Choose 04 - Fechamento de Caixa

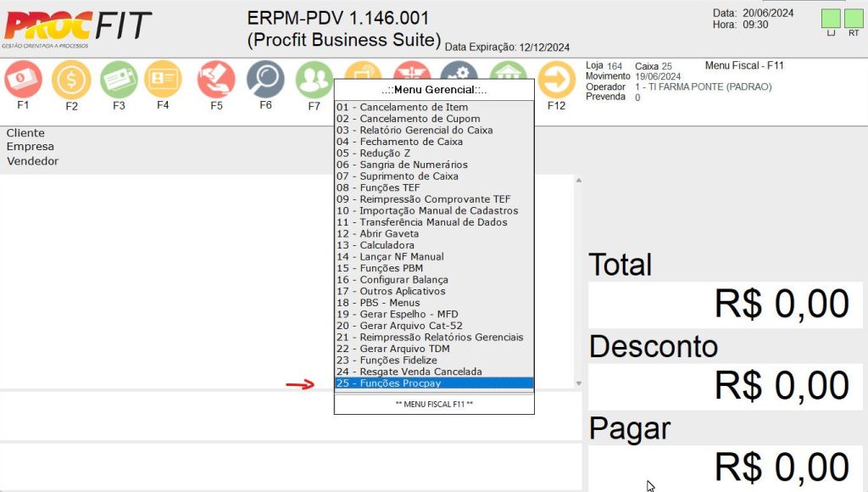(434, 142)
